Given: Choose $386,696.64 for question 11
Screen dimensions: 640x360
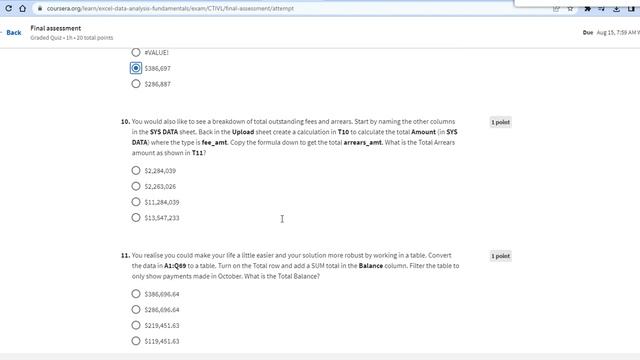Looking at the screenshot, I should [x=136, y=294].
